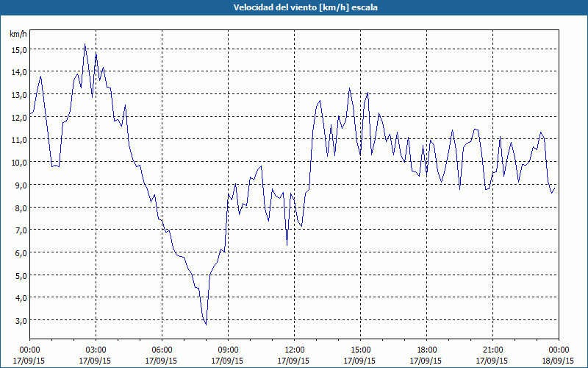Click the wind speed peak above 15 km/h
This screenshot has width=588, height=368.
[x=85, y=44]
